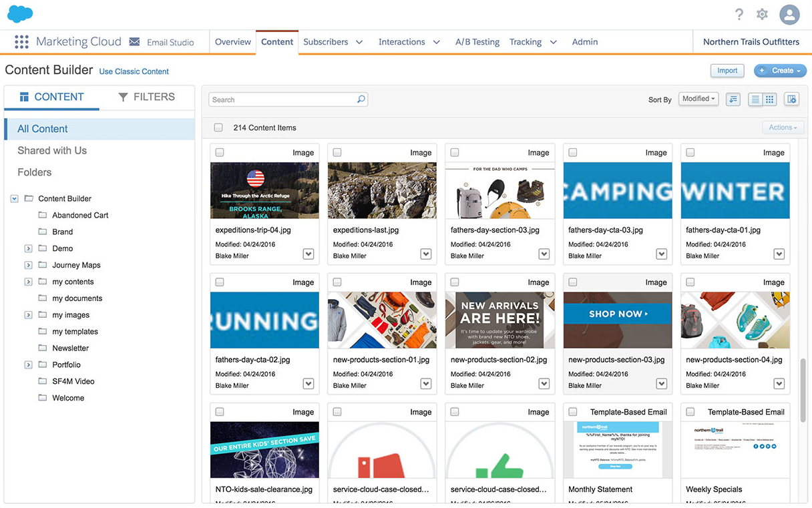Click the my documents folder icon
The image size is (812, 508).
tap(43, 298)
